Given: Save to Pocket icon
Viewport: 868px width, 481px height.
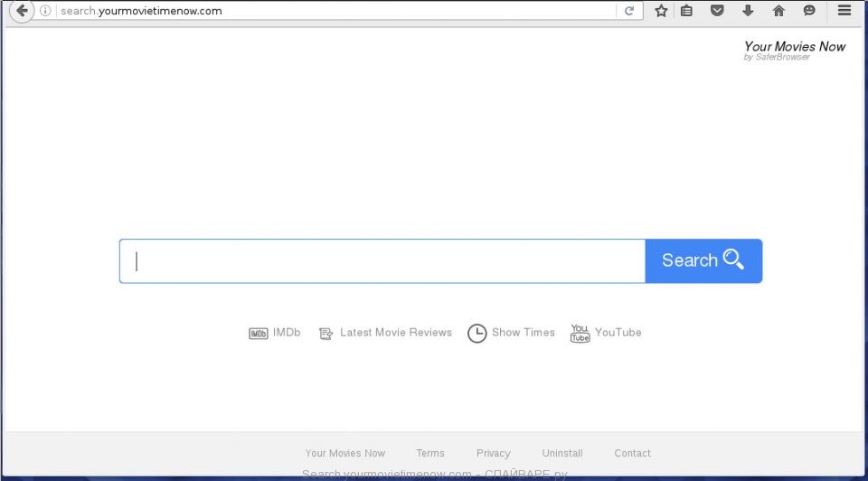Looking at the screenshot, I should (717, 11).
